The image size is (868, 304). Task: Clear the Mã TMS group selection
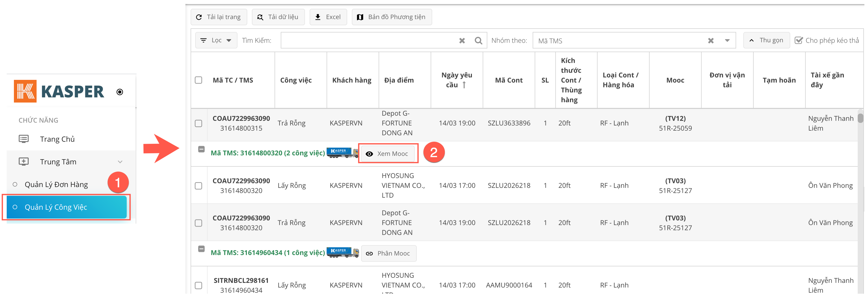point(711,41)
